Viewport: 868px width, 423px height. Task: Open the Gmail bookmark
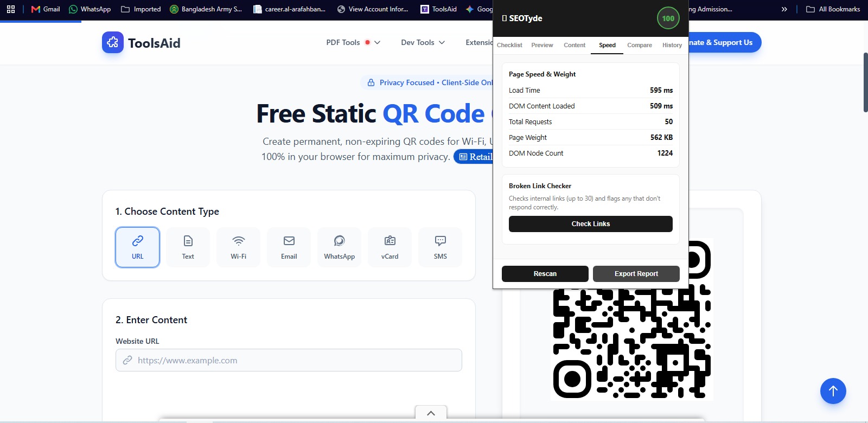pos(46,9)
